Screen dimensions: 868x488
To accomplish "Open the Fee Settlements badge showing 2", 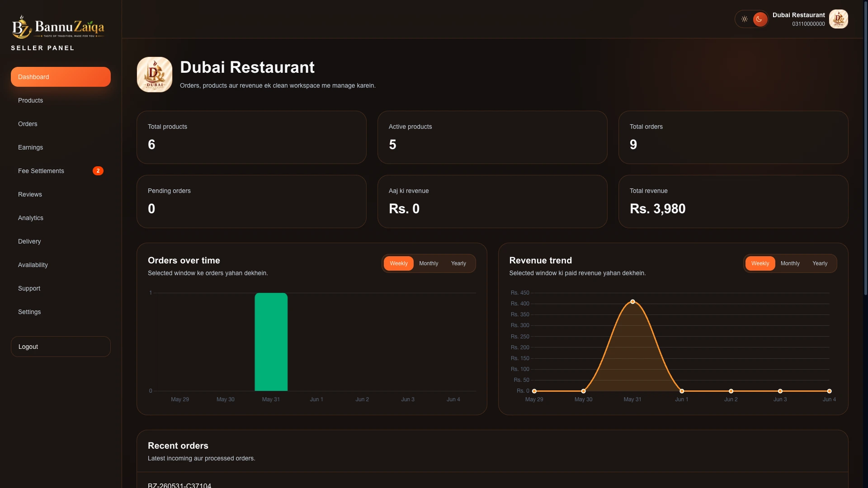I will (98, 171).
